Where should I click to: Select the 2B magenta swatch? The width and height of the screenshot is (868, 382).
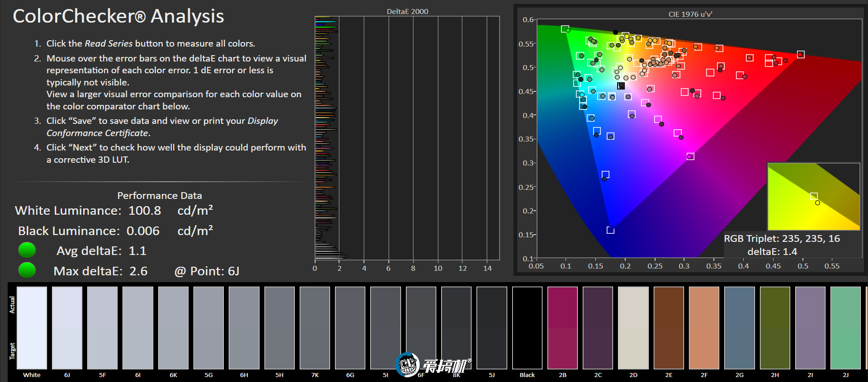point(562,328)
